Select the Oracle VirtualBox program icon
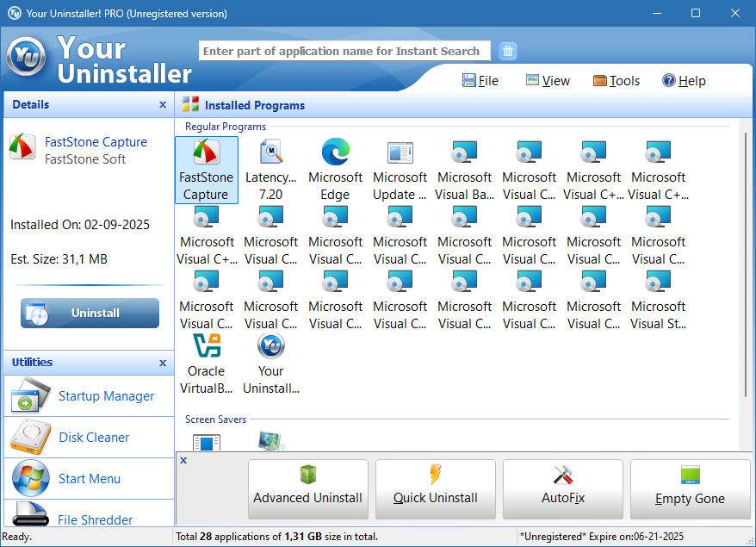756x547 pixels. click(x=207, y=364)
